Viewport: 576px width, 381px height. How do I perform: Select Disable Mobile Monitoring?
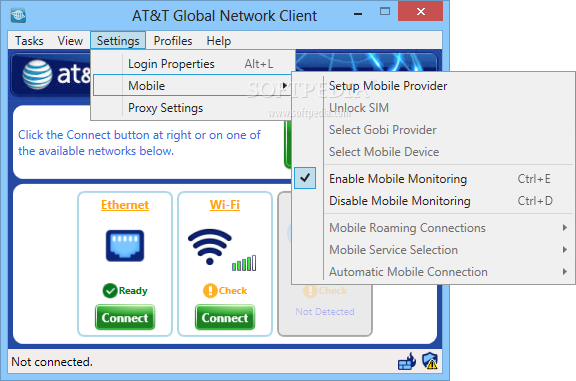(433, 201)
